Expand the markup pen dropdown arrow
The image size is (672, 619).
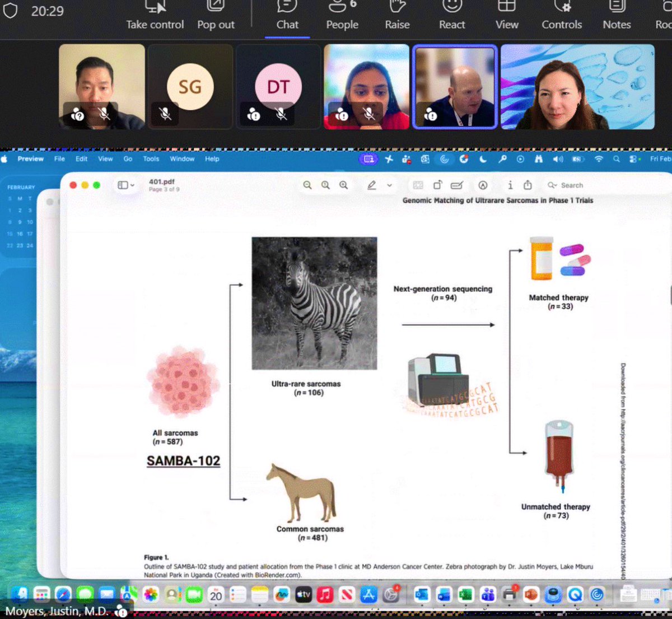[389, 185]
